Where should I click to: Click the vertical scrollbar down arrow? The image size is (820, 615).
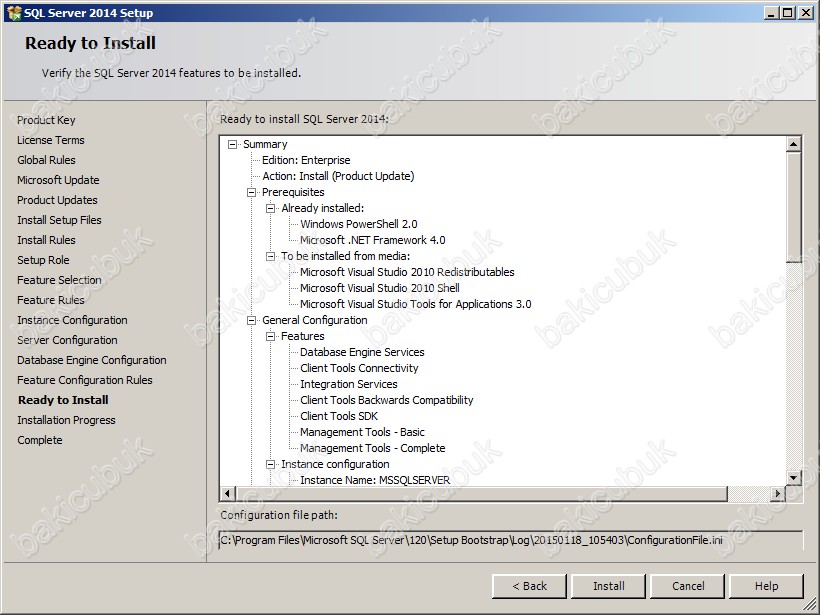coord(793,477)
